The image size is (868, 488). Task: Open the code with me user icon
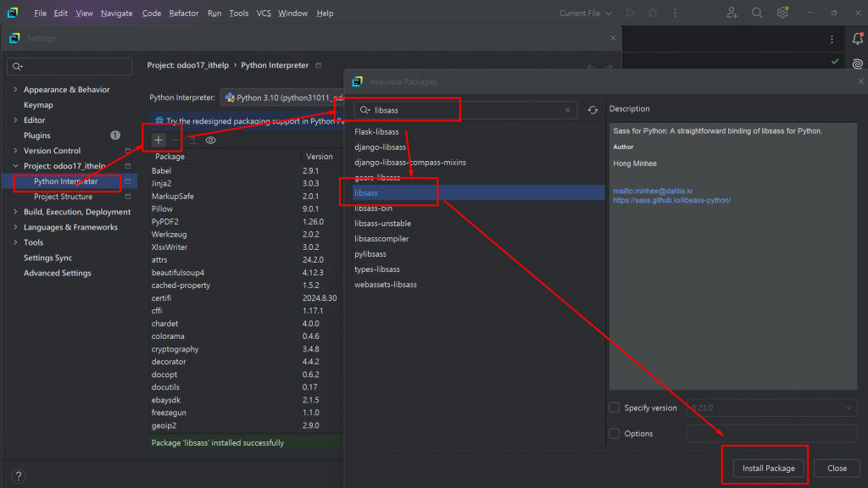click(x=732, y=13)
